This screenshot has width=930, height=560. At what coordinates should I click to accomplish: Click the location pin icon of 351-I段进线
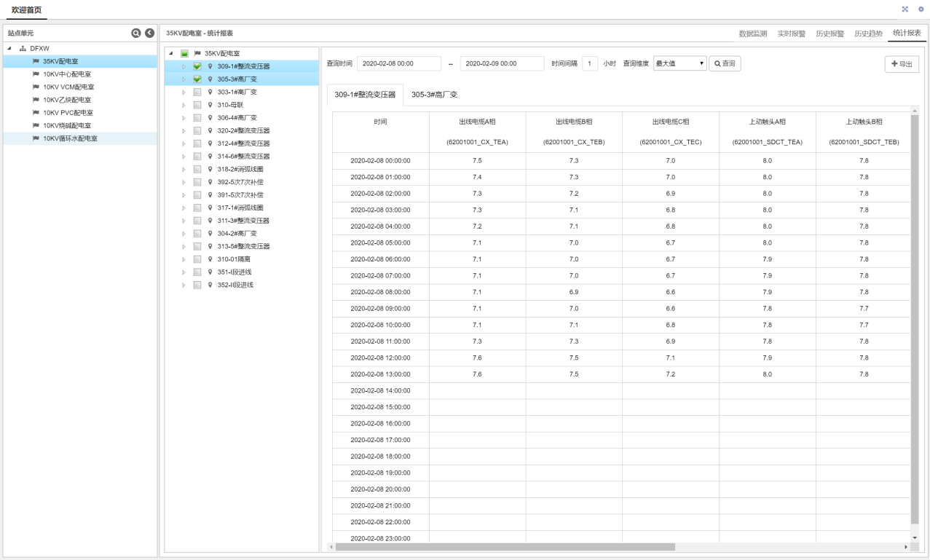pyautogui.click(x=210, y=272)
